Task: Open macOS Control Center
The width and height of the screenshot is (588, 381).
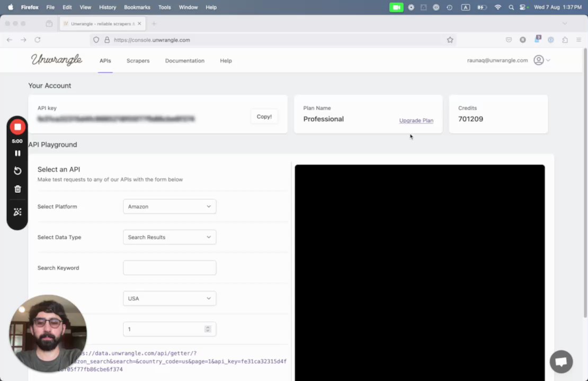Action: pyautogui.click(x=523, y=7)
